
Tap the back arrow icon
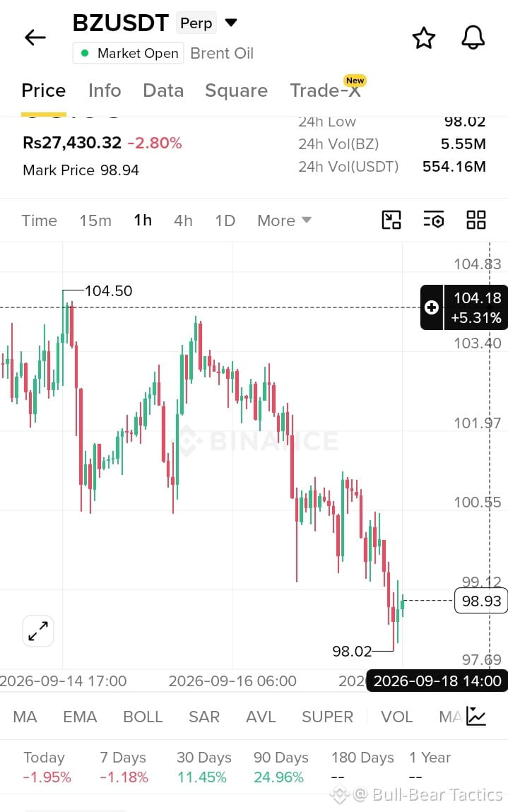pyautogui.click(x=35, y=37)
